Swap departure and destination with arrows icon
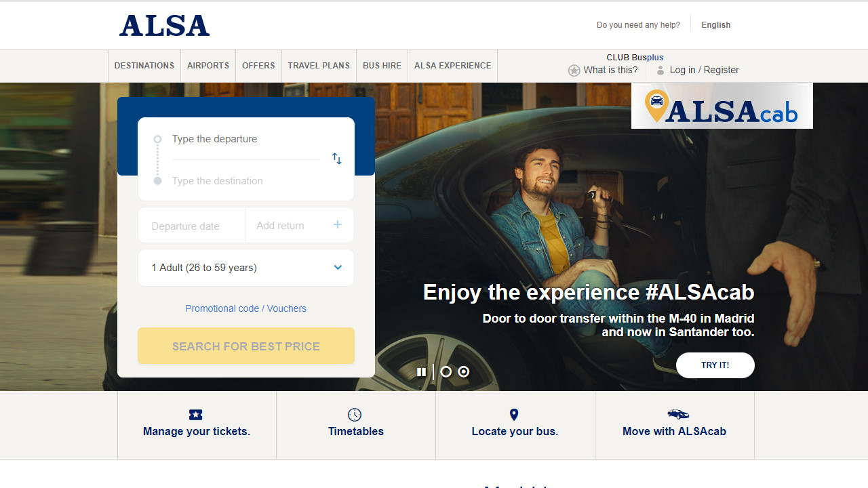Image resolution: width=868 pixels, height=488 pixels. 337,159
